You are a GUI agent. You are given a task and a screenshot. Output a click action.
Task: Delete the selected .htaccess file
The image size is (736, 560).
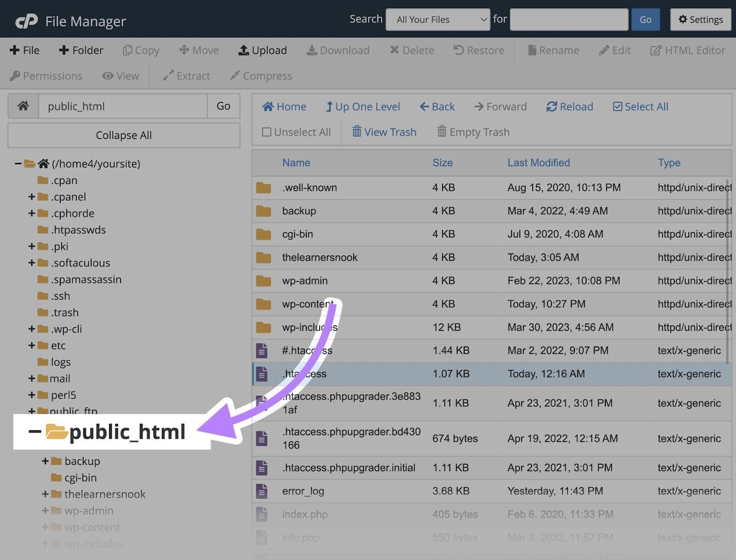pyautogui.click(x=412, y=50)
